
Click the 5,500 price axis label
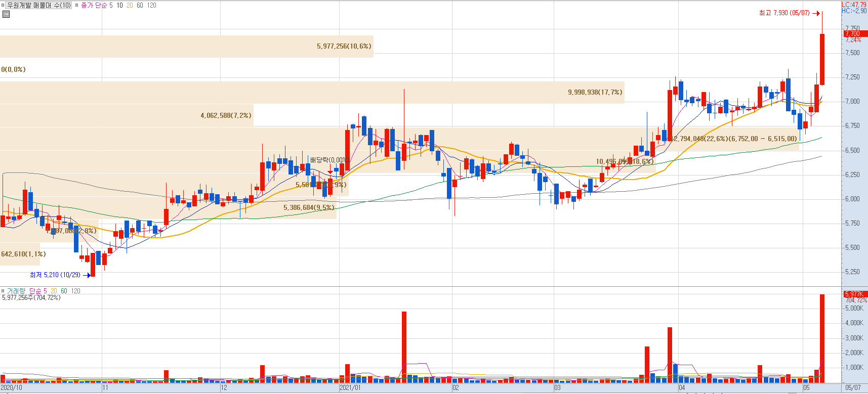(852, 247)
